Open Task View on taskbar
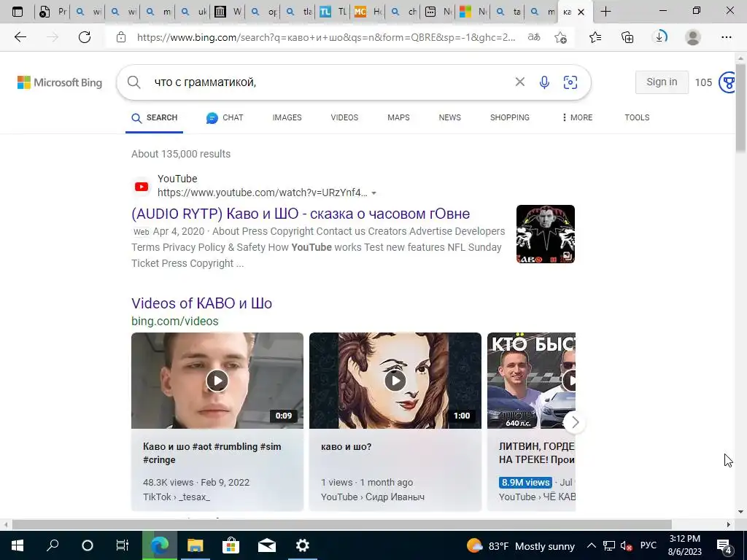Screen dimensions: 747x560 click(x=123, y=545)
